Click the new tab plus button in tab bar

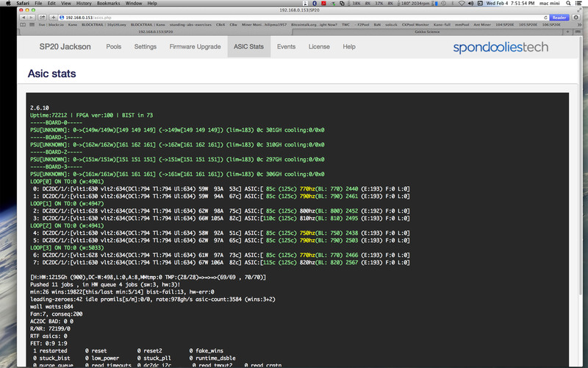567,32
